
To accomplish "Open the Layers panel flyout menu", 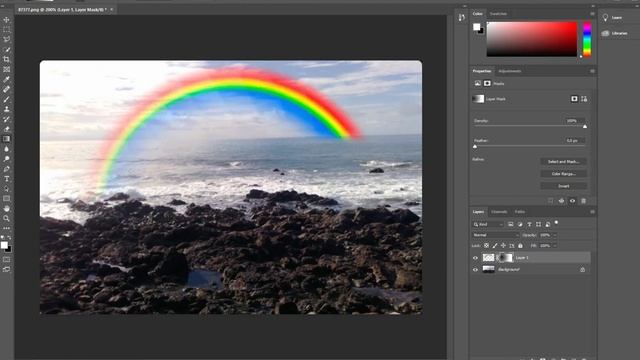I will [x=592, y=212].
